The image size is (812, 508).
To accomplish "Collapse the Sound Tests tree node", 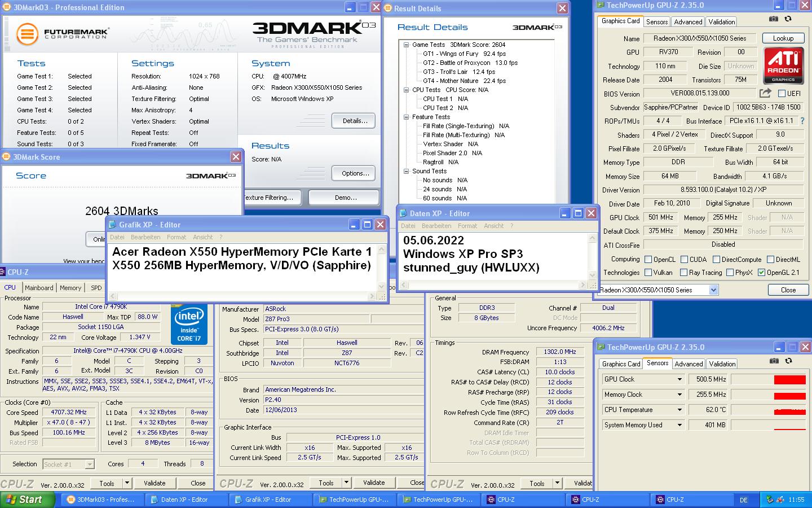I will point(406,171).
